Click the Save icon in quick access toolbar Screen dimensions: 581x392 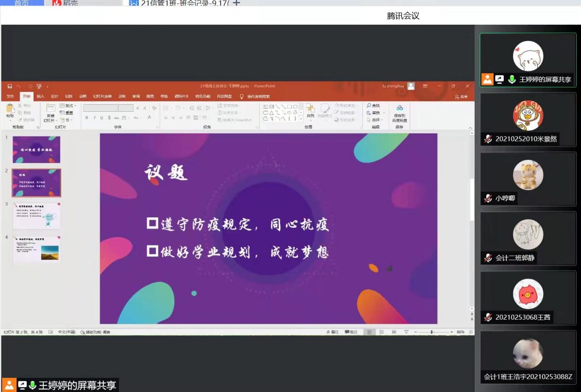tap(10, 86)
